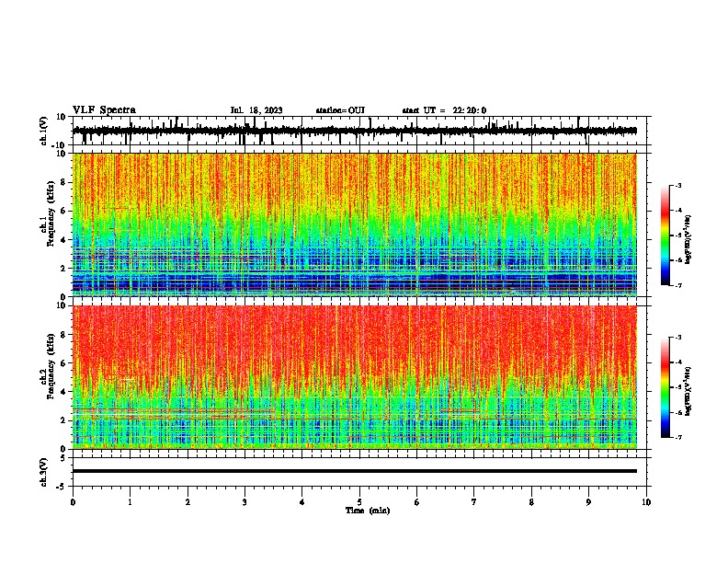Click the "-10" tick of ch.1(V) waveform axis
Screen dimensions: 728x563
tap(59, 144)
